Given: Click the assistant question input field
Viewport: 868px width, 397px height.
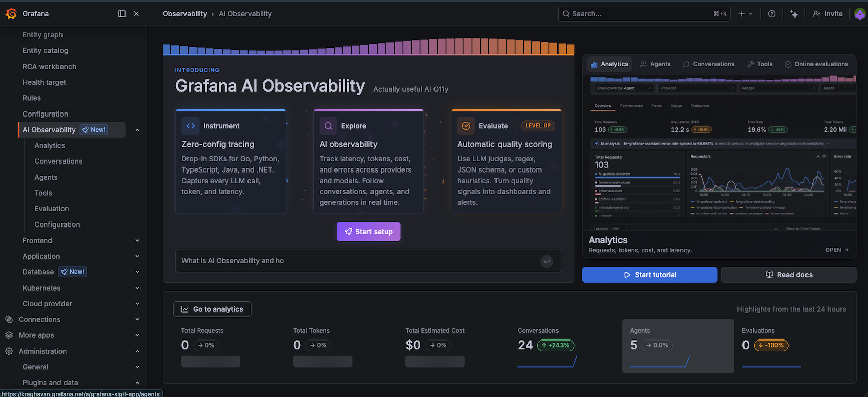Looking at the screenshot, I should click(368, 261).
